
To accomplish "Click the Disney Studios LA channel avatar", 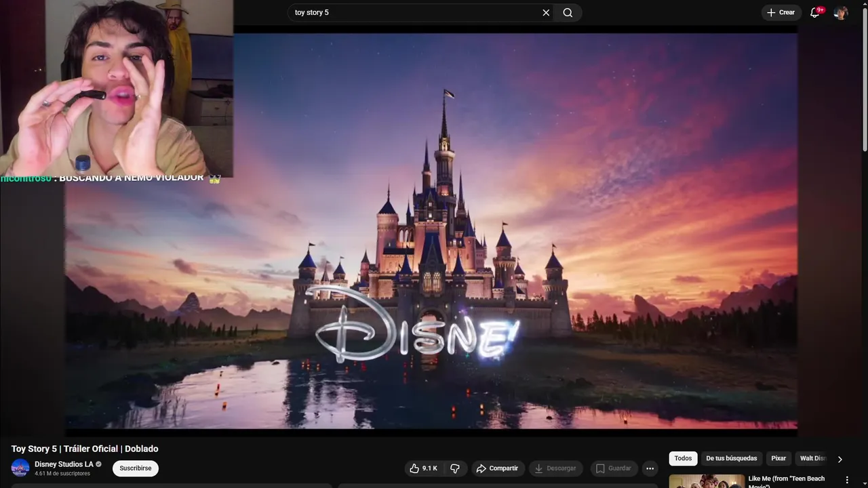I will click(20, 468).
